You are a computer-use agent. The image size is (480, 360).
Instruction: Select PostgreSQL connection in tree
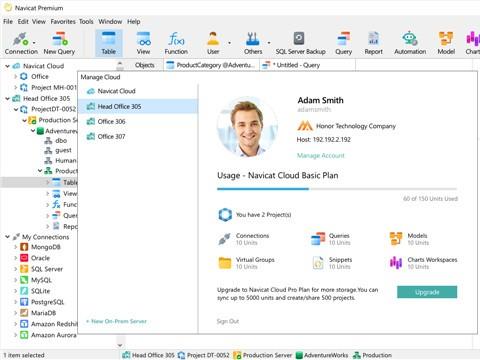[47, 302]
